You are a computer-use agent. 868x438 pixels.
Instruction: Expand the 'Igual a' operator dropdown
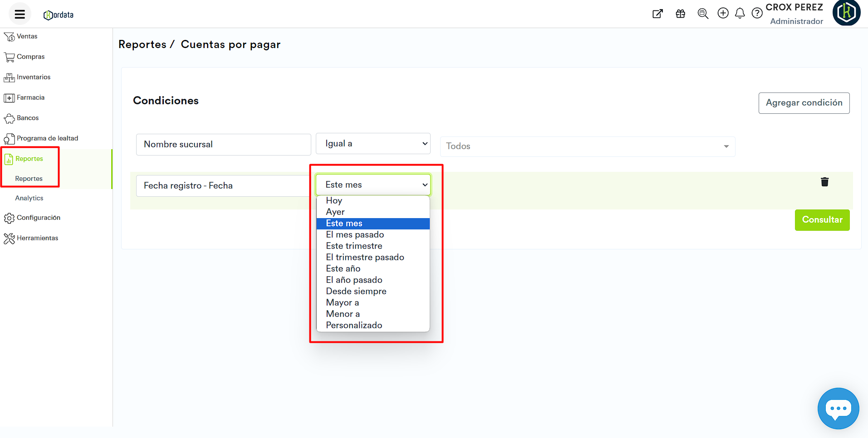tap(373, 144)
